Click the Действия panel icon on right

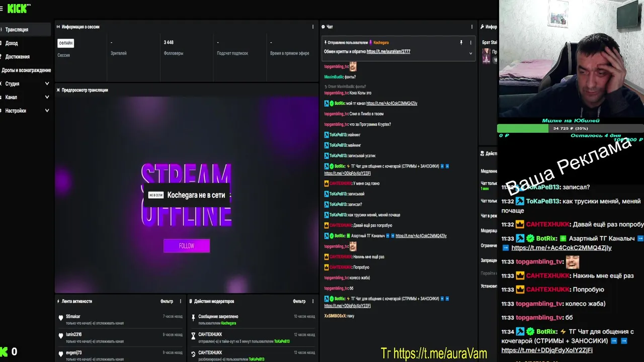point(482,153)
